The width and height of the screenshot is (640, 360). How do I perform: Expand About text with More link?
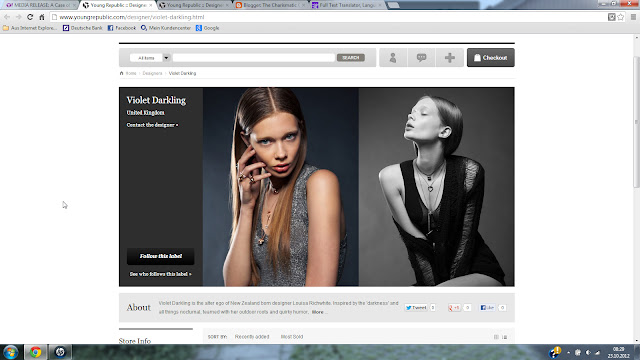318,312
